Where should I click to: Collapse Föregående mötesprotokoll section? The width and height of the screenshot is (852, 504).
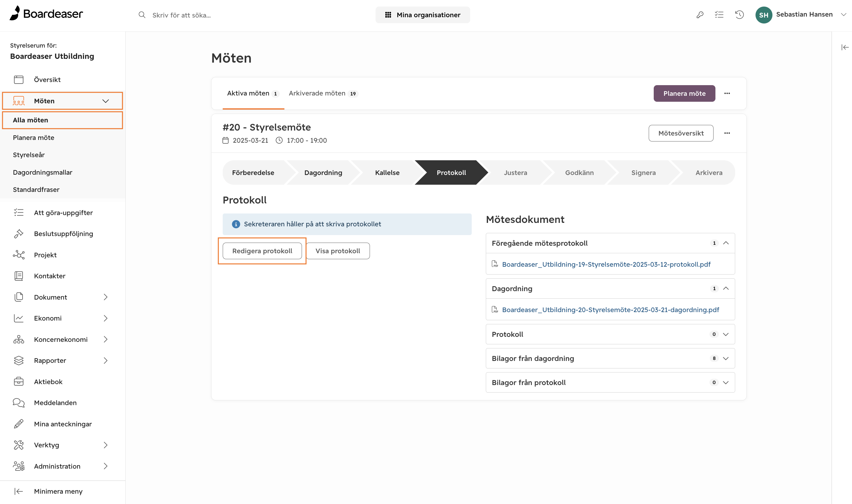[x=726, y=243]
